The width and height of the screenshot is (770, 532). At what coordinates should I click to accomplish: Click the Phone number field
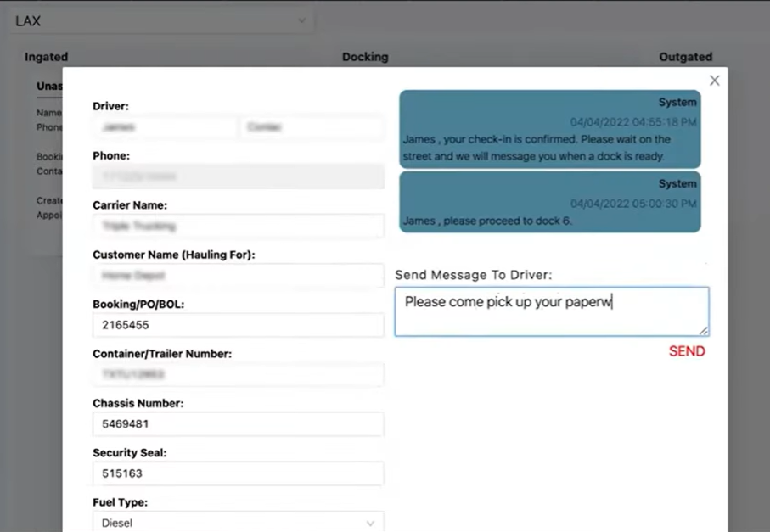[x=238, y=176]
